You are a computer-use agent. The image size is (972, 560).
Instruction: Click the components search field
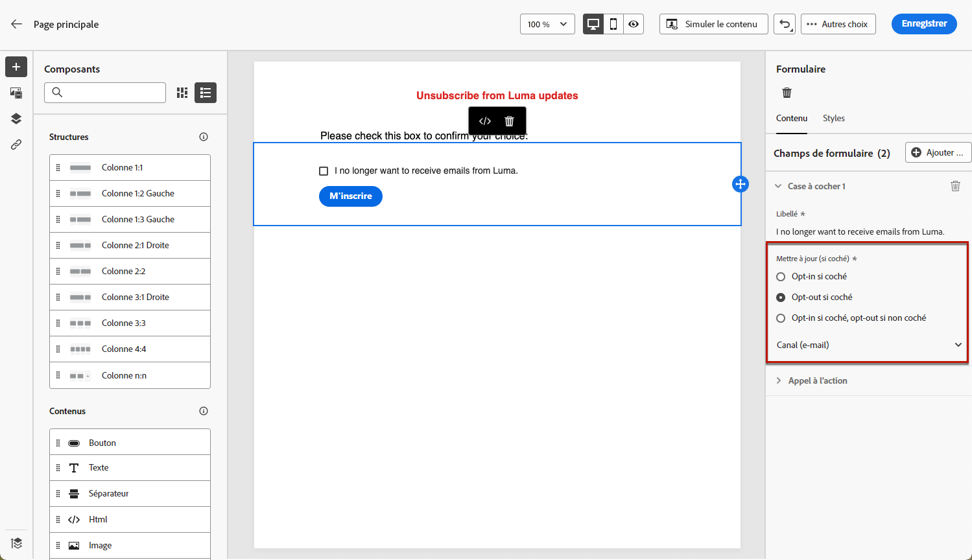105,93
